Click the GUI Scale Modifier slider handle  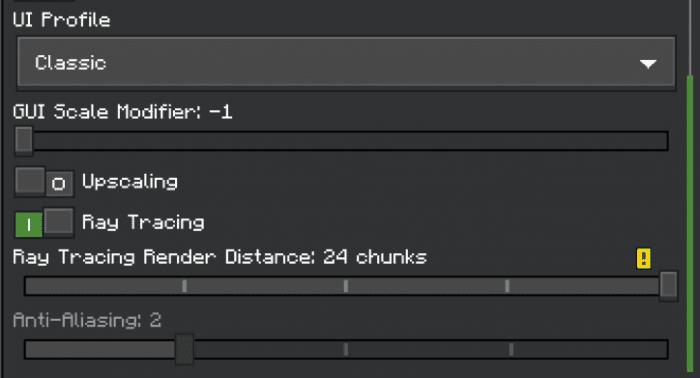click(24, 141)
